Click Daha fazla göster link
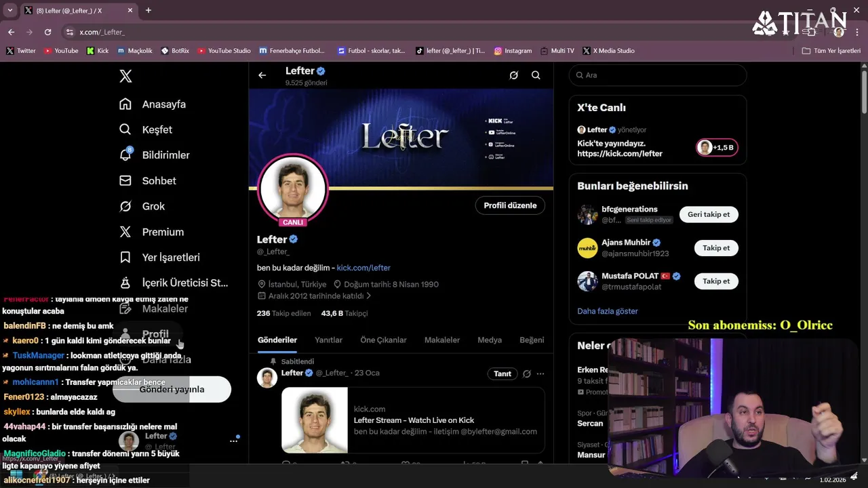868x488 pixels. 608,311
